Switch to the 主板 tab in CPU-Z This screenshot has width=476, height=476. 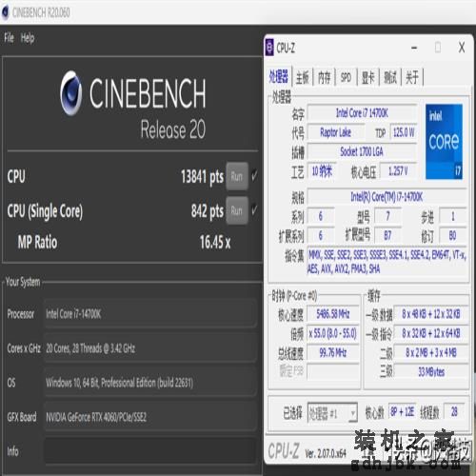coord(303,77)
